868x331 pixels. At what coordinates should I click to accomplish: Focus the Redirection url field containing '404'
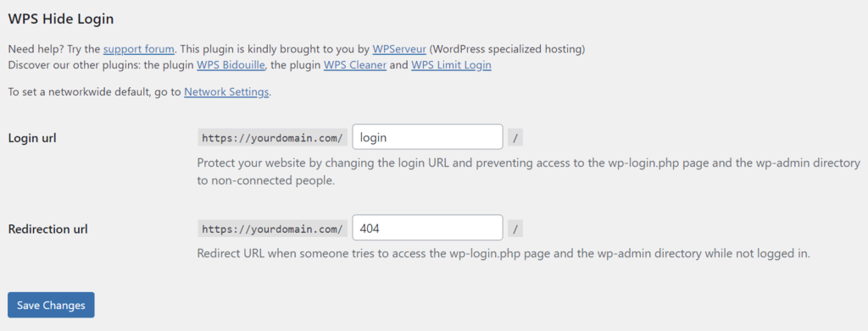427,228
